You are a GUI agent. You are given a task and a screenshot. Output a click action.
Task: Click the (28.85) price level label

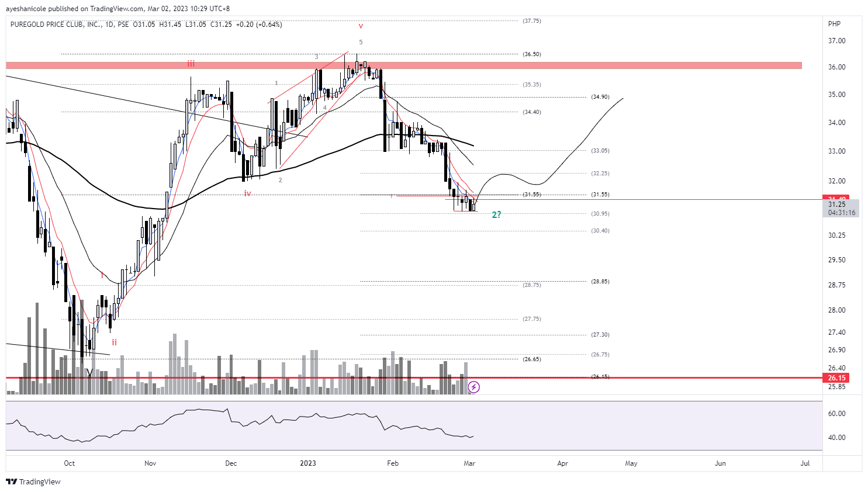coord(600,282)
